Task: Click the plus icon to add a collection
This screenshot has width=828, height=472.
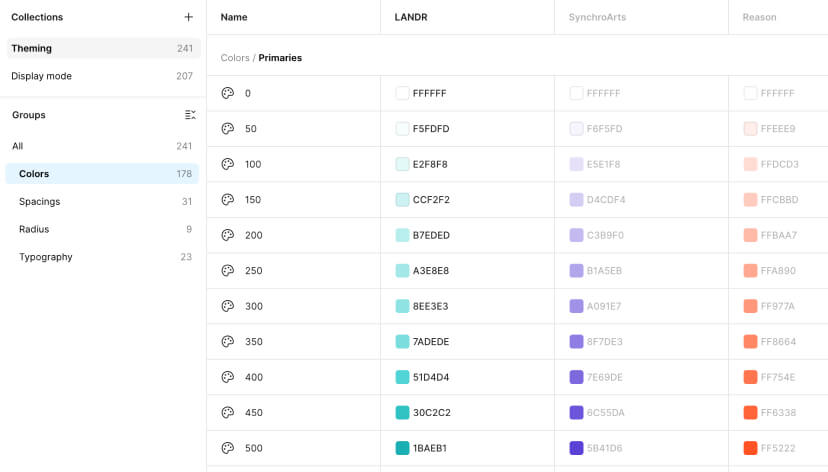Action: coord(189,17)
